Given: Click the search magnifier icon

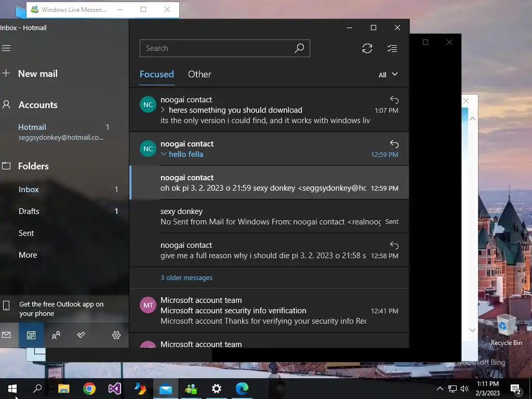Looking at the screenshot, I should pos(299,48).
